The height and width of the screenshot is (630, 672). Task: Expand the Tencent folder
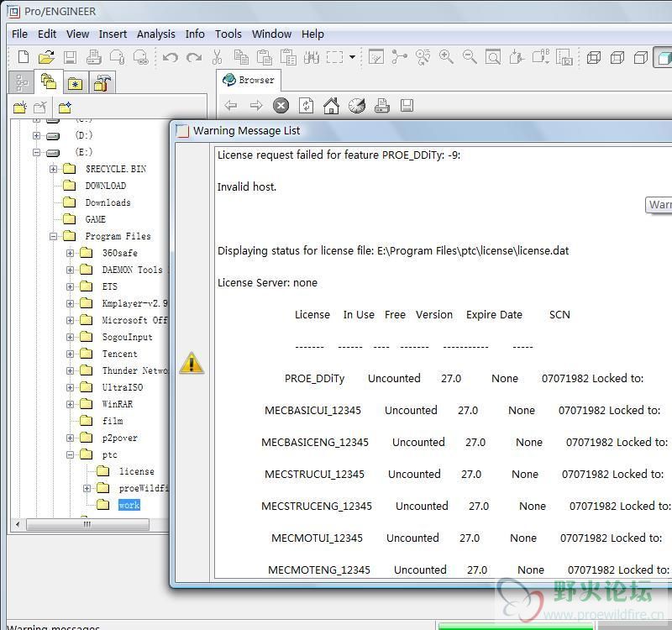[x=70, y=354]
